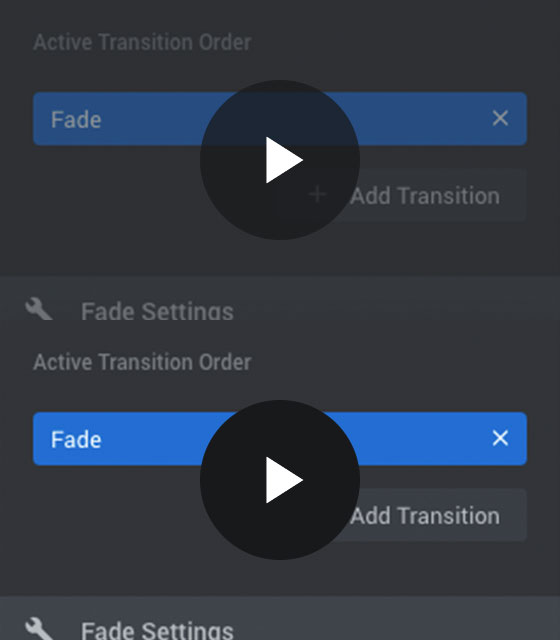Click the word Fade in the bright blue bar
This screenshot has width=560, height=640.
tap(76, 440)
